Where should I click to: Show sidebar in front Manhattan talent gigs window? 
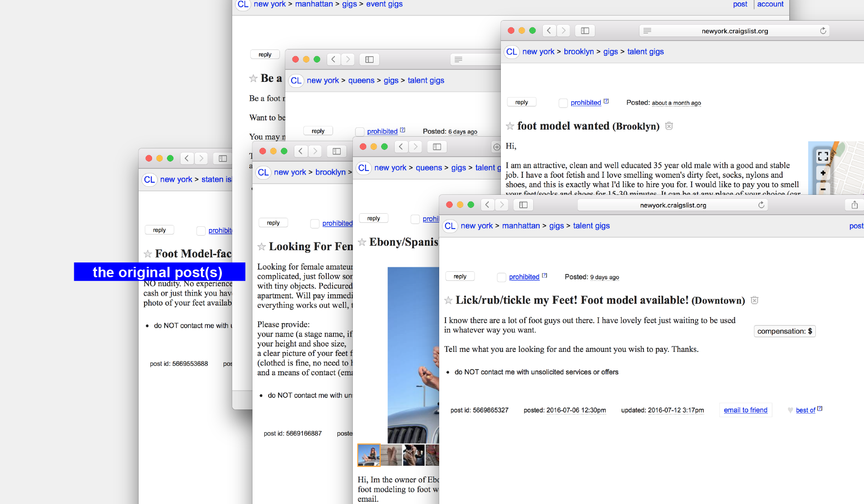(523, 205)
